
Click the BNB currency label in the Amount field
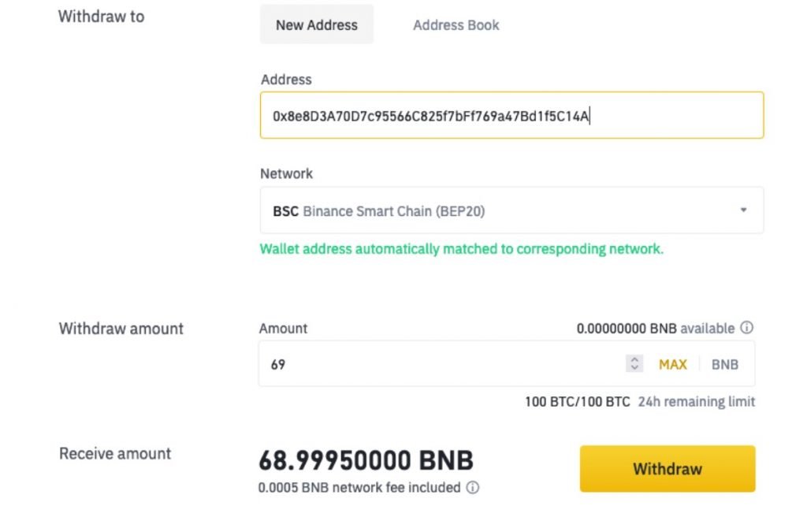[x=725, y=364]
